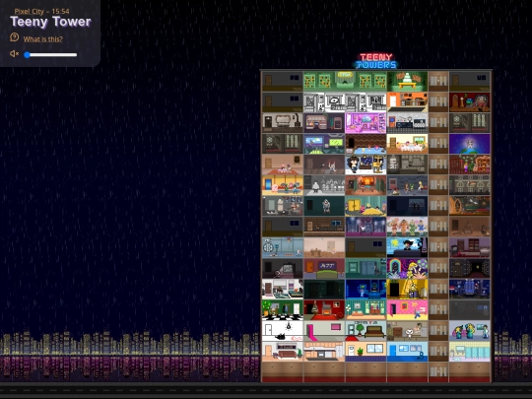Open the orange kitchen room with white door

click(407, 102)
